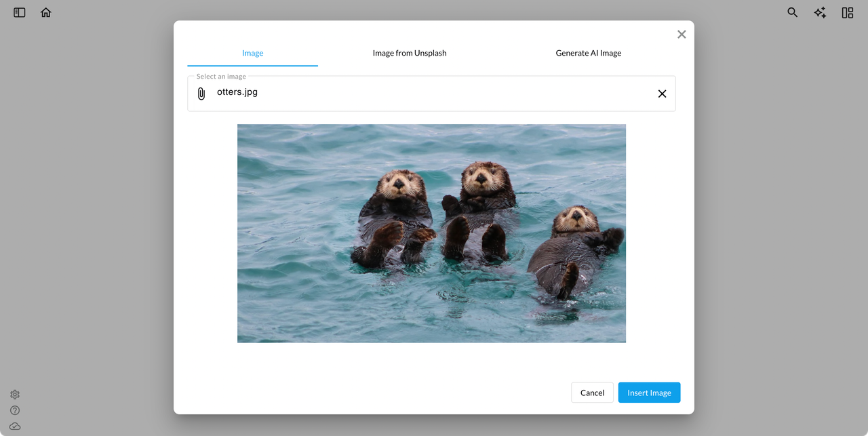This screenshot has height=436, width=868.
Task: Click the cloud sync status icon
Action: (x=15, y=426)
